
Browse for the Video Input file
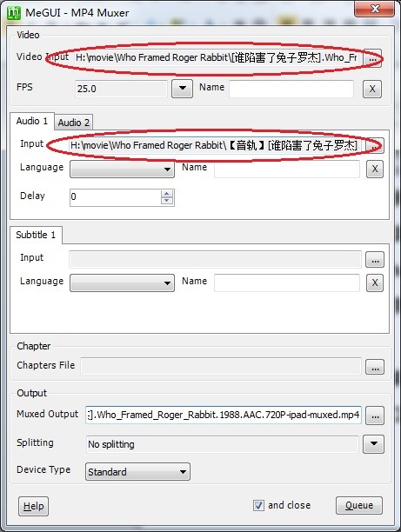pos(373,58)
